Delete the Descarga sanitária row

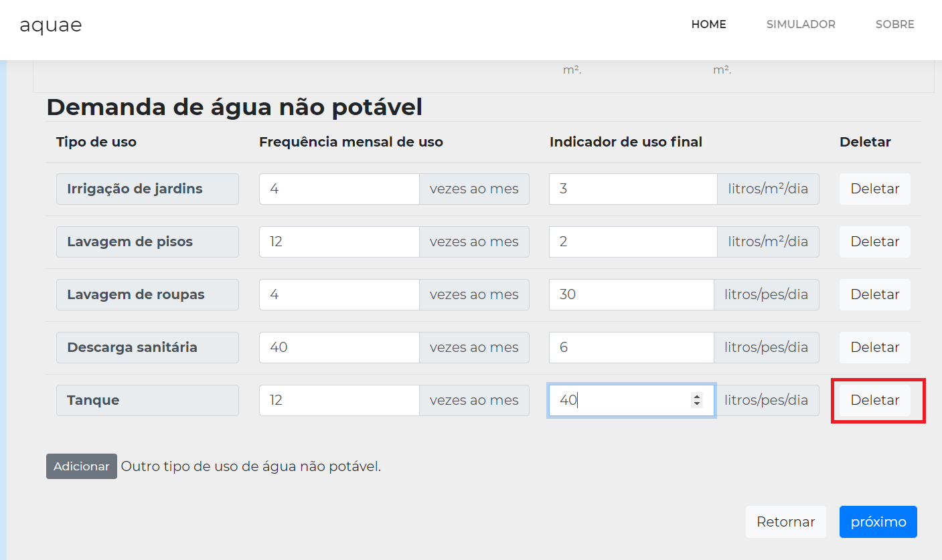pos(874,347)
